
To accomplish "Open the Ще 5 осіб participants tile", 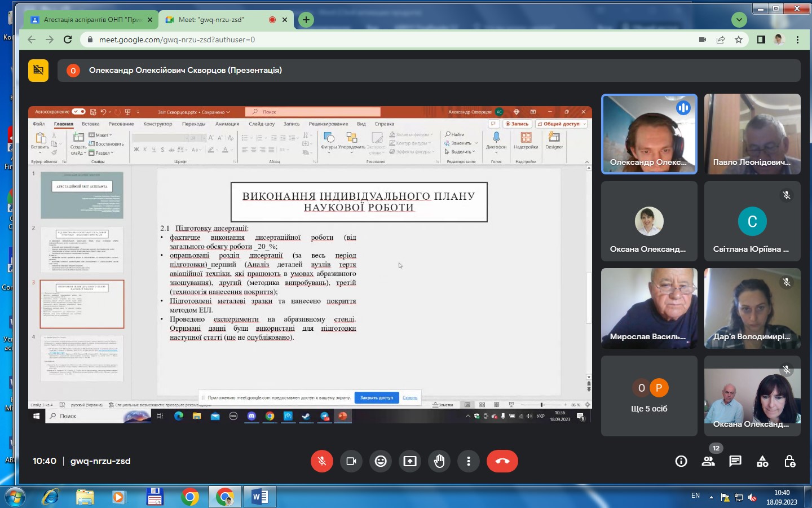I will tap(649, 396).
